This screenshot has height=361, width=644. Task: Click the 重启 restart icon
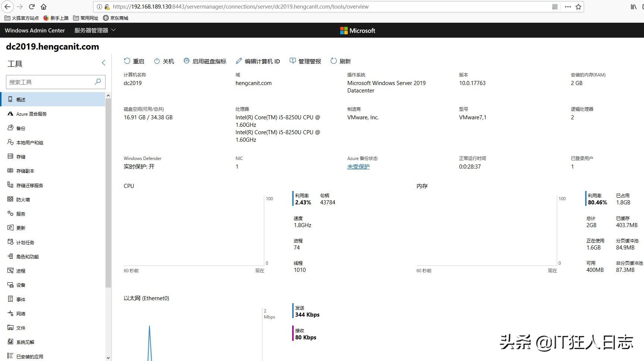(127, 61)
